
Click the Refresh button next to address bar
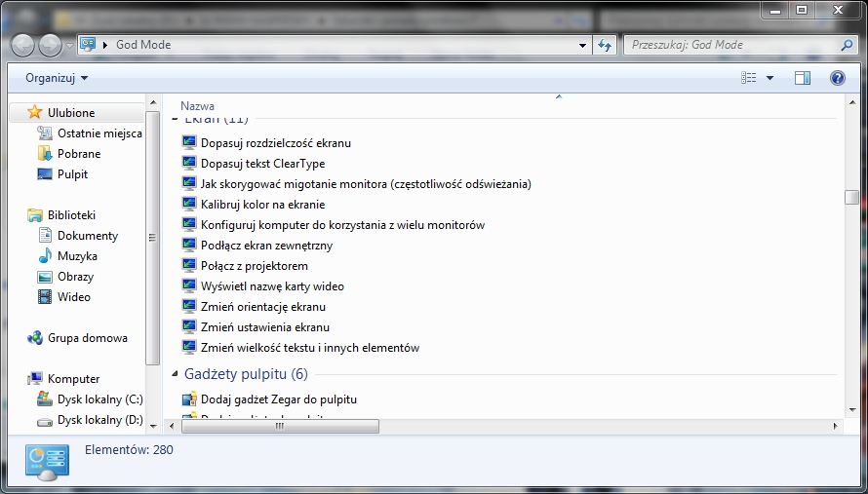point(605,46)
